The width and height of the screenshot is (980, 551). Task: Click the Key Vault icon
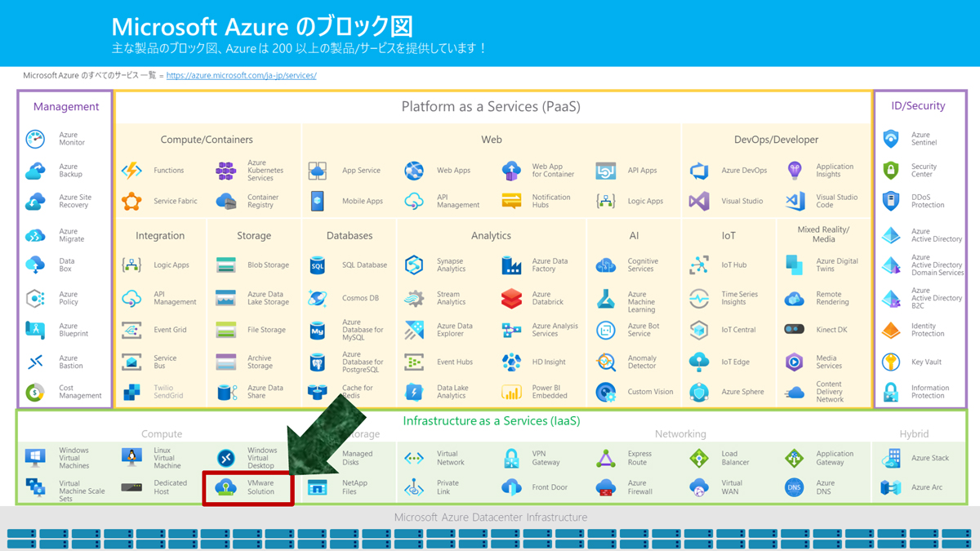[x=891, y=362]
